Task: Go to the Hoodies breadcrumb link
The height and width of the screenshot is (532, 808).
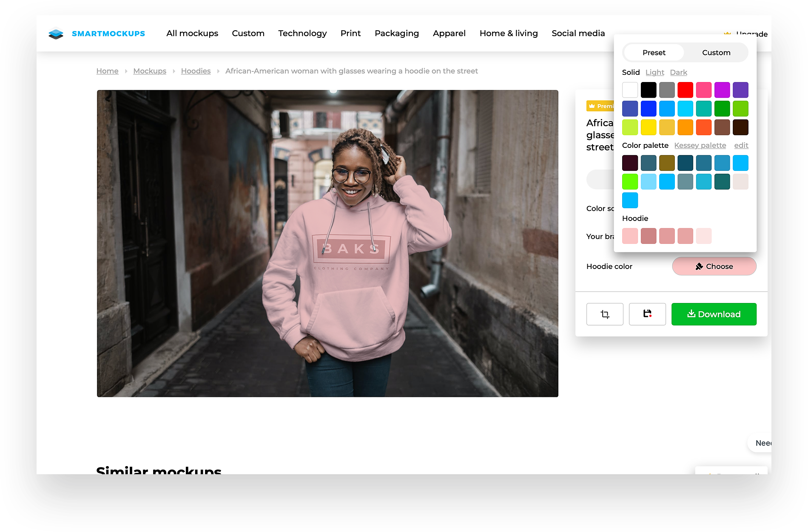Action: coord(196,71)
